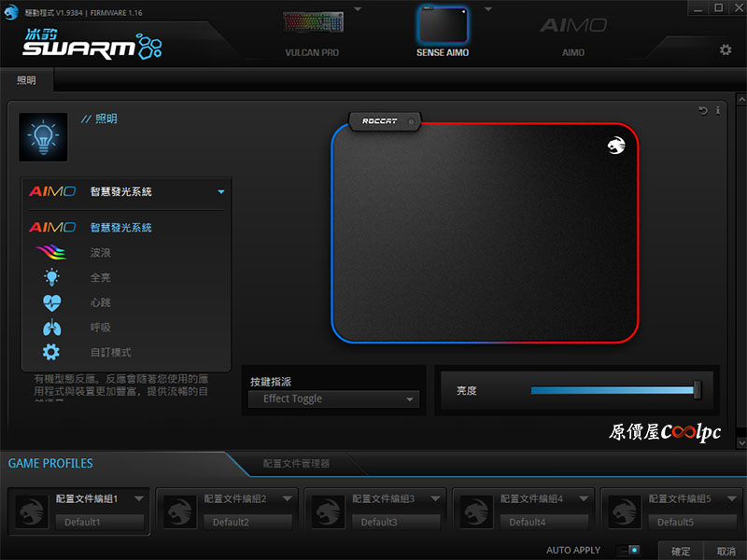Select the breathing effect lungs icon
The width and height of the screenshot is (747, 560).
click(x=51, y=328)
